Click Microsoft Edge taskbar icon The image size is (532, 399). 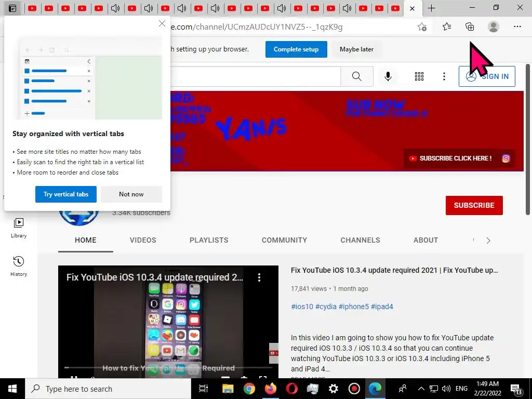click(x=375, y=389)
